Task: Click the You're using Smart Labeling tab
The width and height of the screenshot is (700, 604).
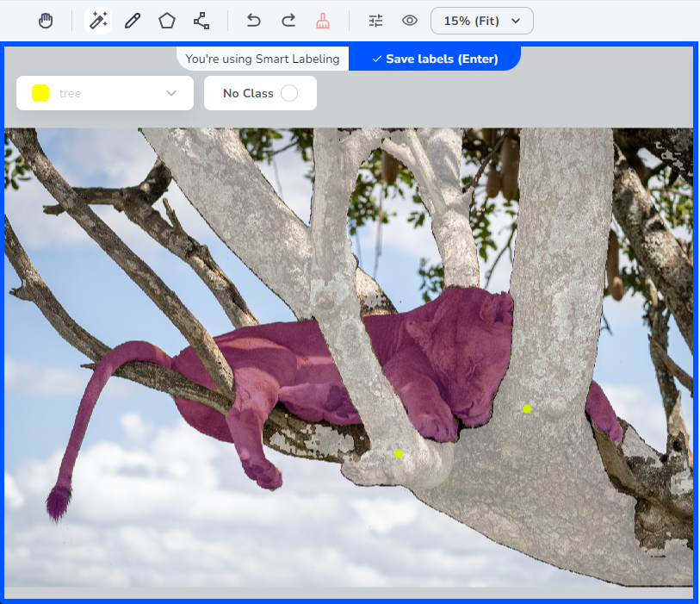Action: click(x=263, y=59)
